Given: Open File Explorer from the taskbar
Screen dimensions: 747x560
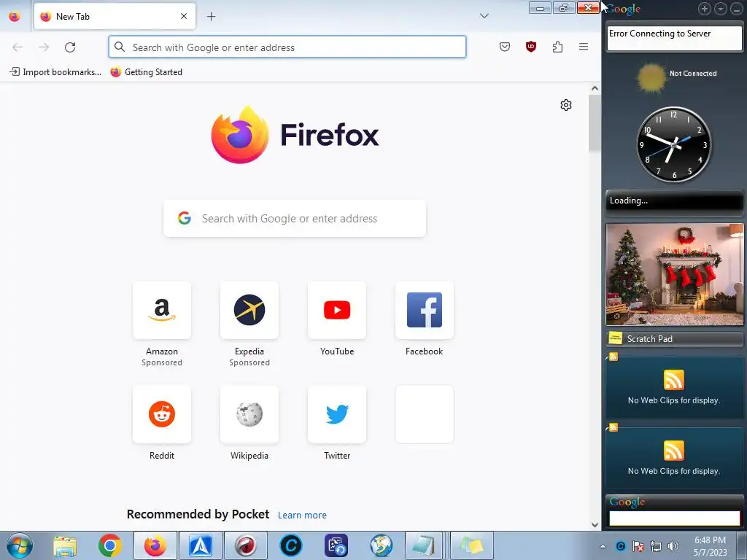Looking at the screenshot, I should point(65,545).
